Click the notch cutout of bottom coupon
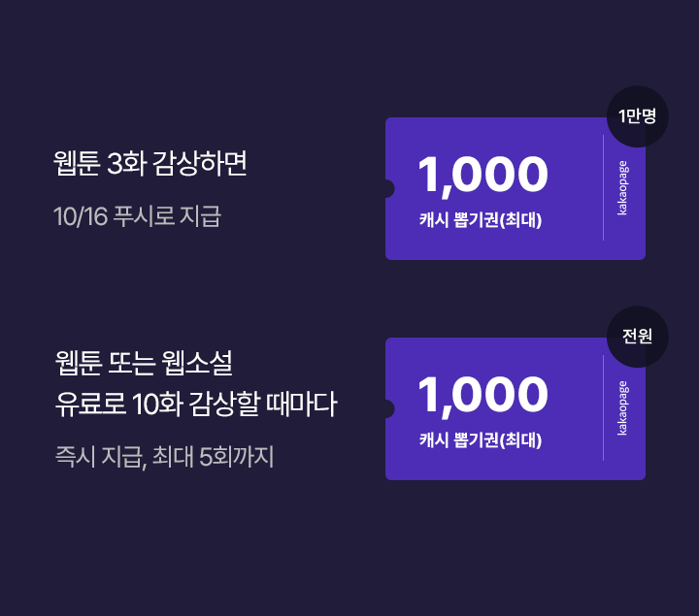Image resolution: width=699 pixels, height=616 pixels. [x=388, y=408]
